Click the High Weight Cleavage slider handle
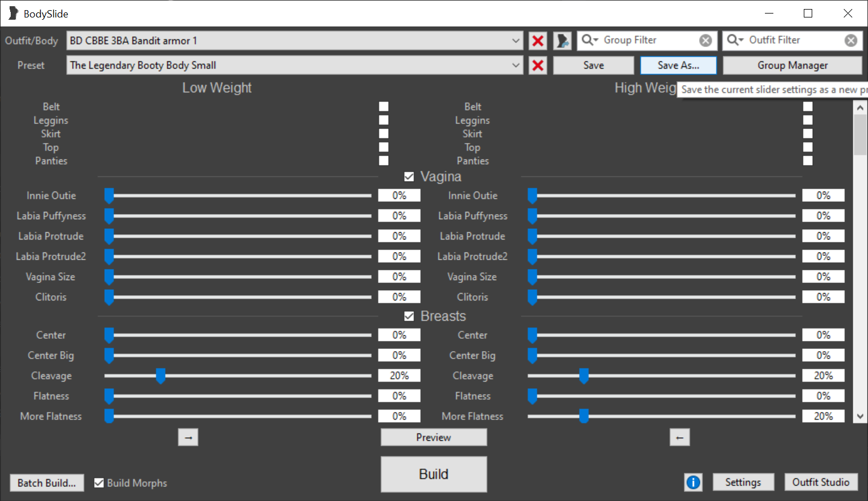Image resolution: width=868 pixels, height=501 pixels. click(584, 376)
